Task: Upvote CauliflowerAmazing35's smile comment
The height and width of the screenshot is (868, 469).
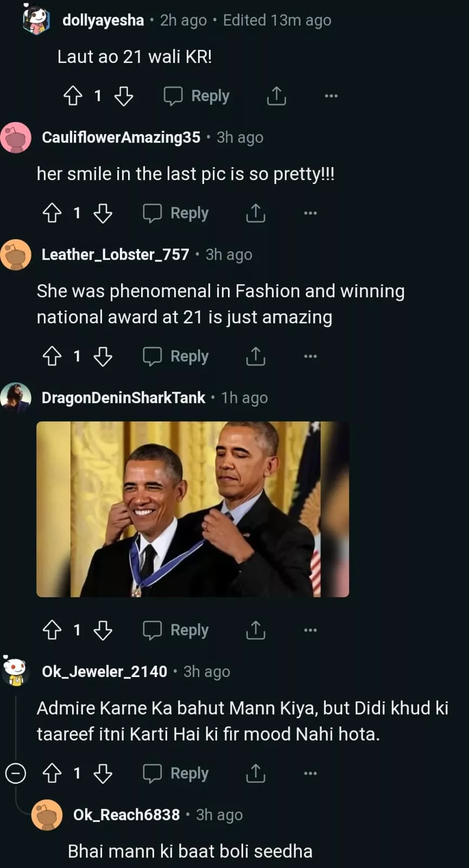Action: click(52, 213)
